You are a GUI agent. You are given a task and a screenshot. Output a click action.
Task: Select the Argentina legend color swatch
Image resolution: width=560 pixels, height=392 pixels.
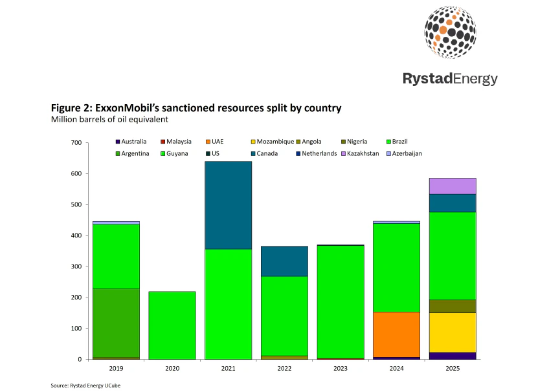[118, 154]
